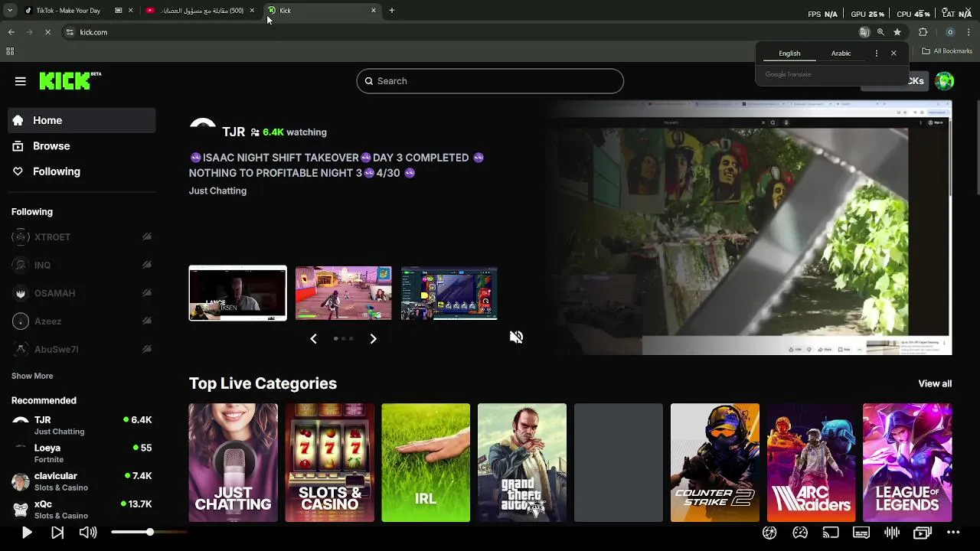Open the Home page in sidebar
This screenshot has width=980, height=551.
82,120
